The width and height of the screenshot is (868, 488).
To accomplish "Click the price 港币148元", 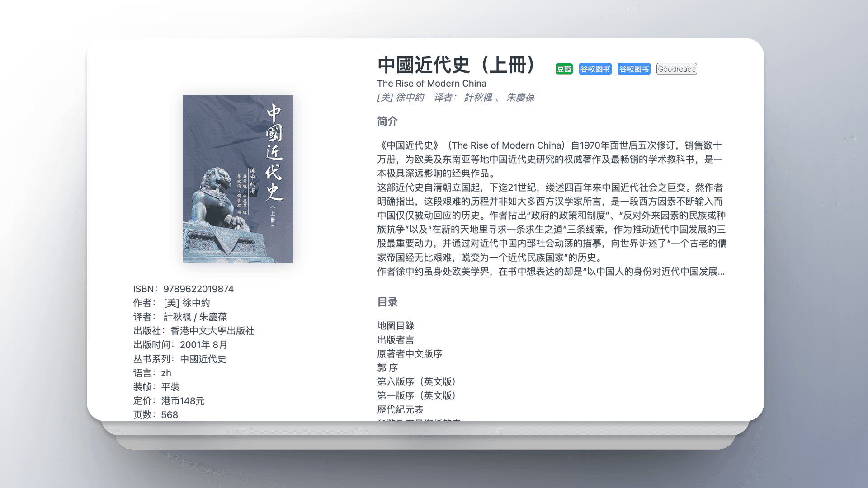I will click(183, 401).
